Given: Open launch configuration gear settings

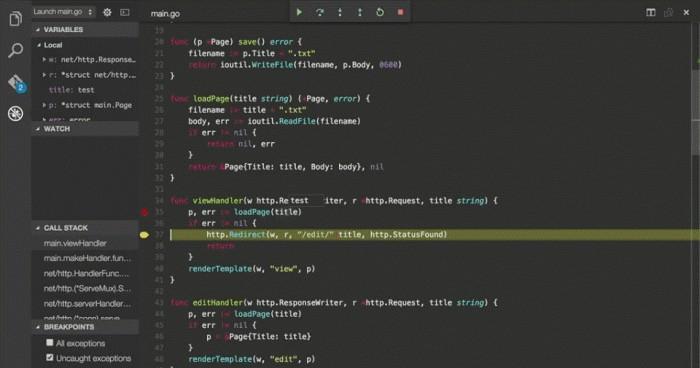Looking at the screenshot, I should tap(108, 13).
